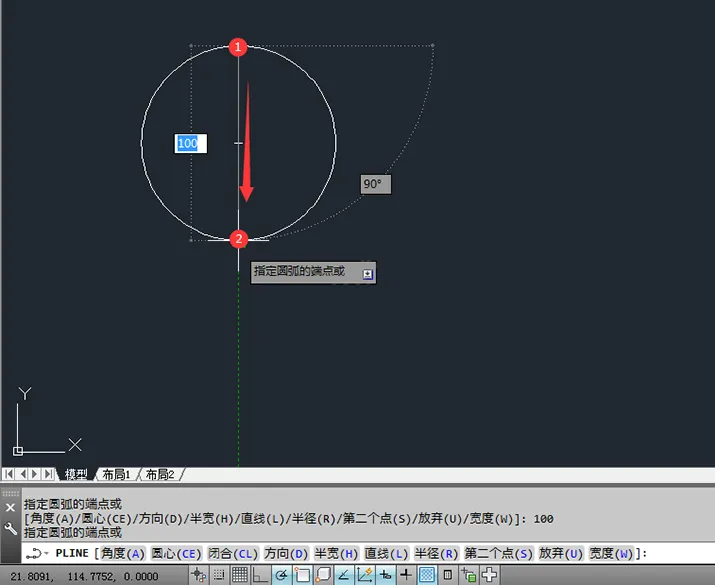The height and width of the screenshot is (585, 715).
Task: Choose 直线(L) option in command line
Action: pos(386,554)
